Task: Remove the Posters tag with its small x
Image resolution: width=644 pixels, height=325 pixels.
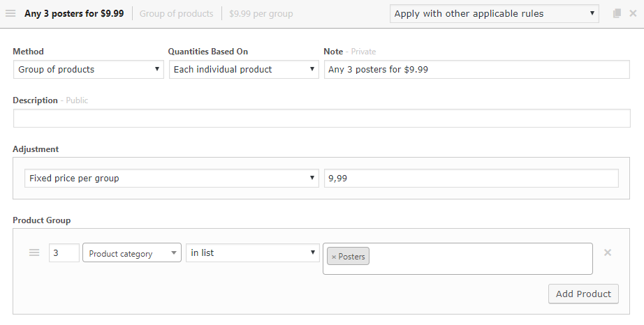Action: [x=333, y=257]
